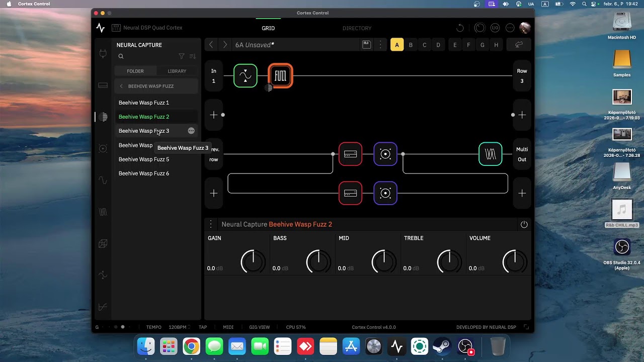Click the 120BPM tempo value

(178, 327)
